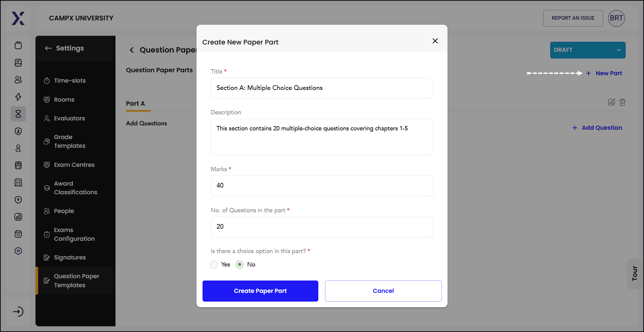Open the dollar badge icon in left rail
The image size is (644, 332).
(18, 131)
